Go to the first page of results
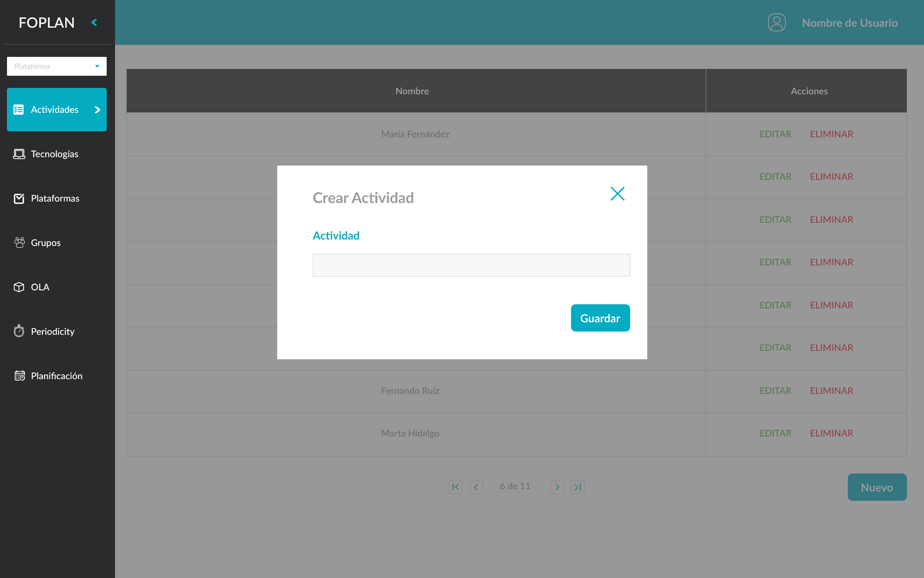The height and width of the screenshot is (578, 924). (455, 487)
